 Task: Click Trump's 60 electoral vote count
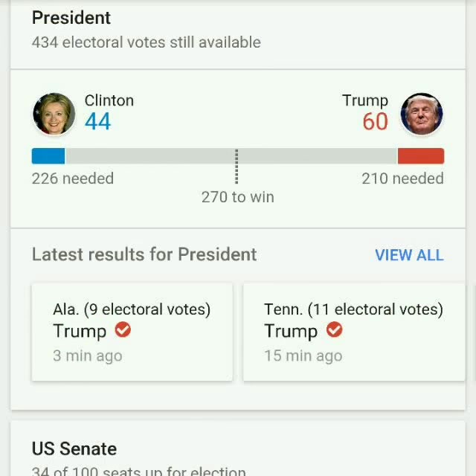click(x=375, y=121)
